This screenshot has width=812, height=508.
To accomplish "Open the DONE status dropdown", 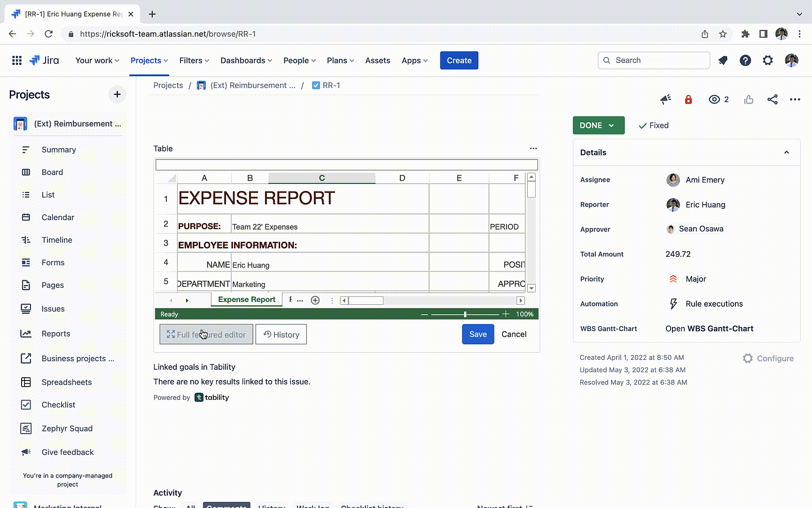I will tap(599, 126).
